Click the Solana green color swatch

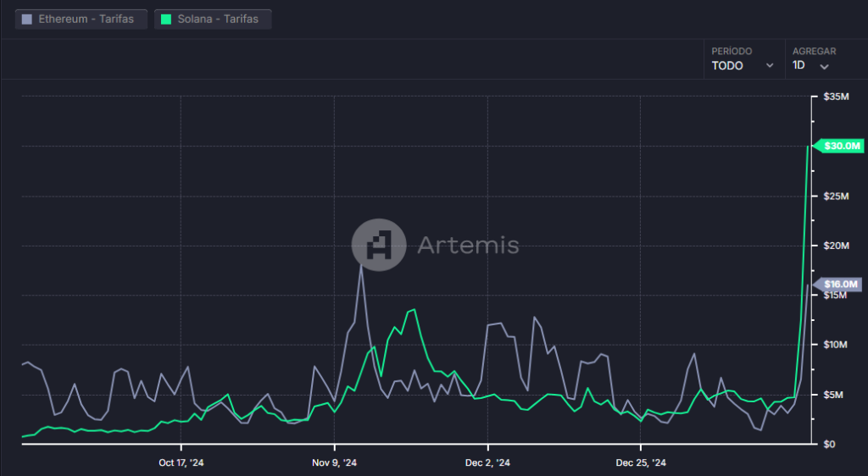166,19
